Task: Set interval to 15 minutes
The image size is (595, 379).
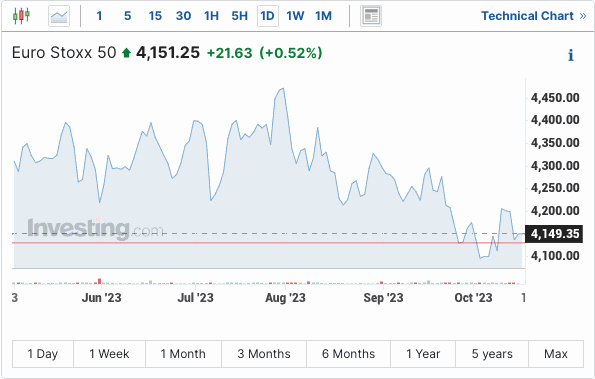Action: coord(155,16)
